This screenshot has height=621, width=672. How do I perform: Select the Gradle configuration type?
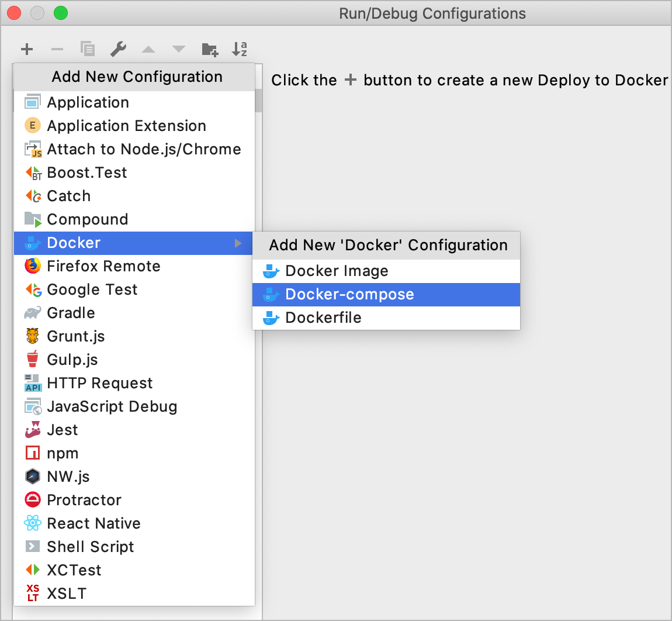[x=71, y=313]
